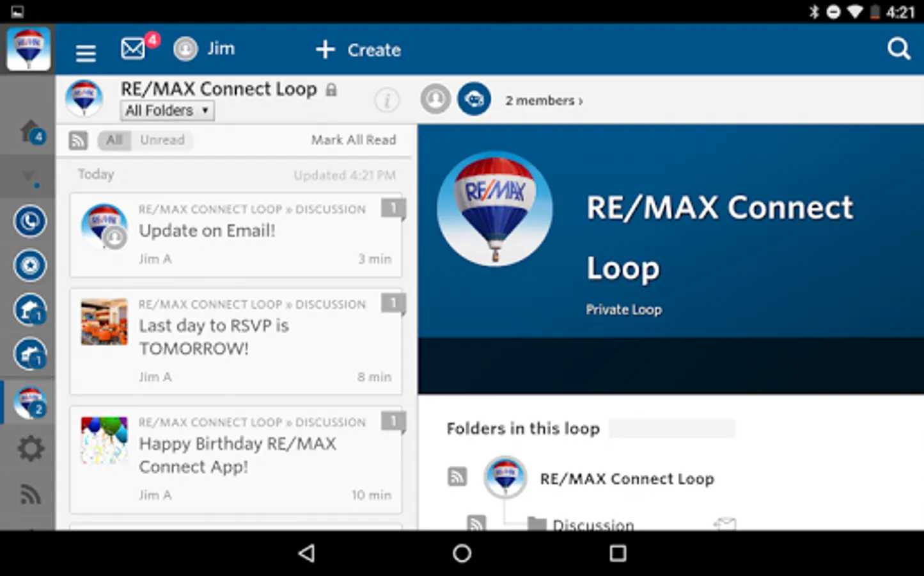Open the star circle loop icon

click(x=29, y=266)
